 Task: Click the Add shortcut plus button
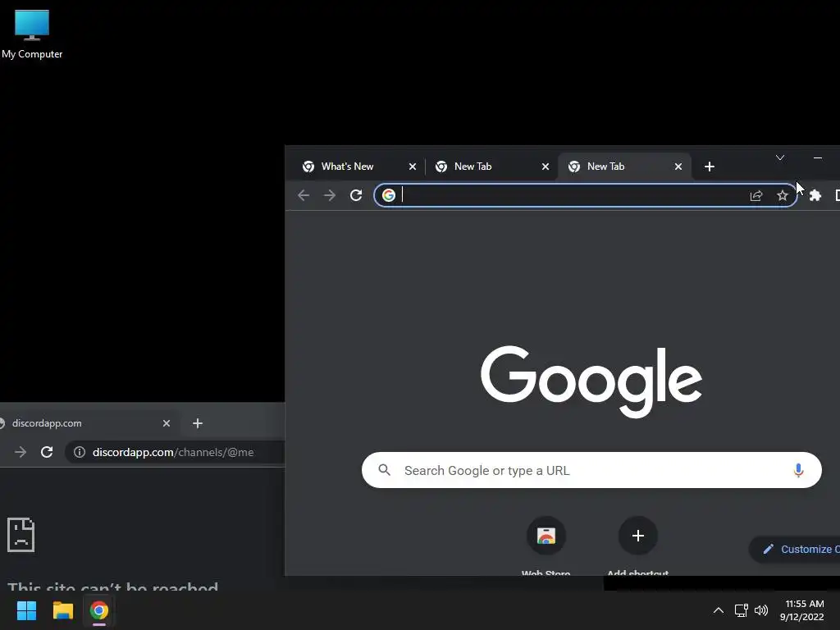638,536
